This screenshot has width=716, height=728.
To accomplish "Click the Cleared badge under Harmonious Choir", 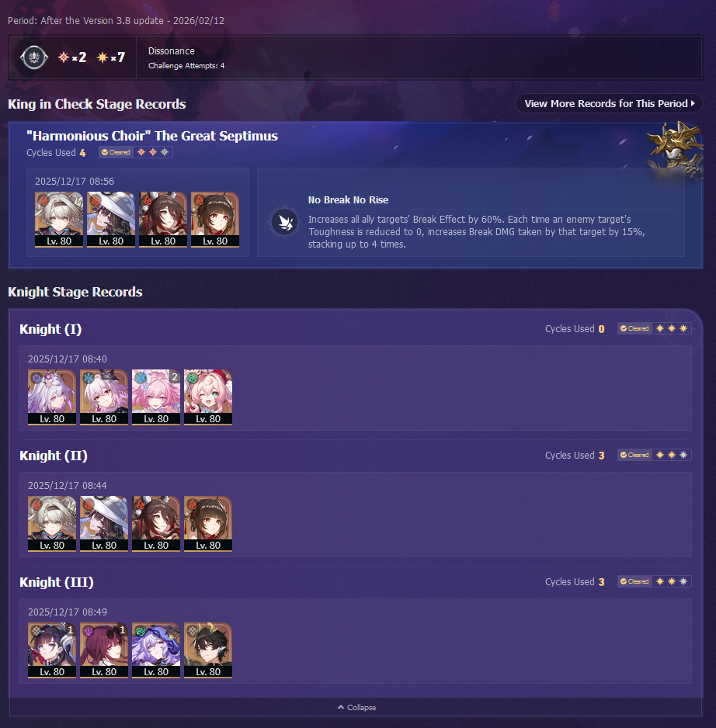I will 116,152.
